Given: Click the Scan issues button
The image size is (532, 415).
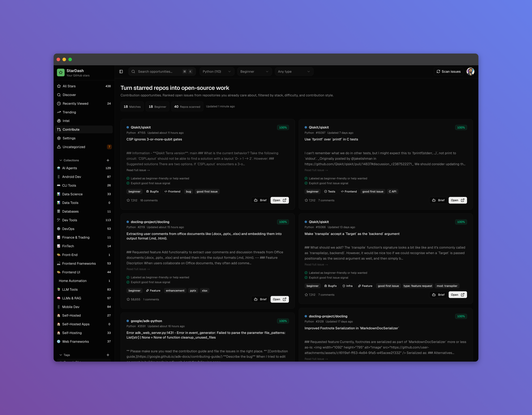Looking at the screenshot, I should (449, 72).
